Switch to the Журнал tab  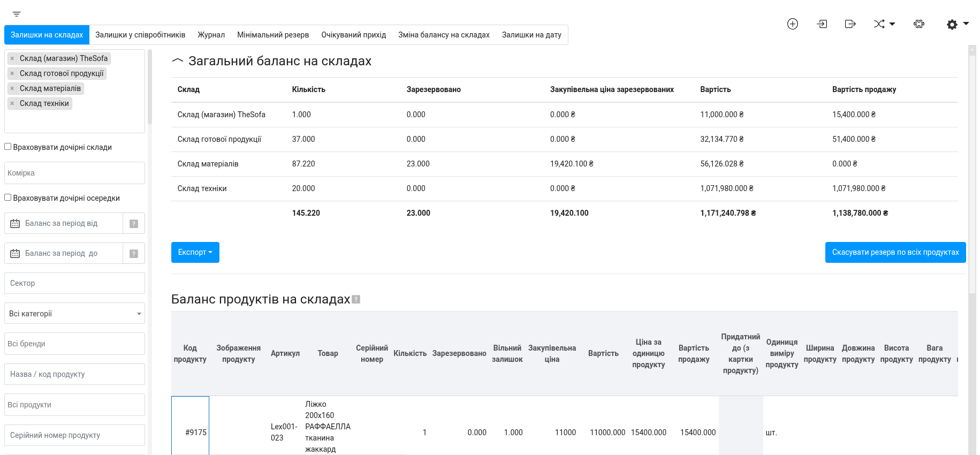pyautogui.click(x=211, y=35)
